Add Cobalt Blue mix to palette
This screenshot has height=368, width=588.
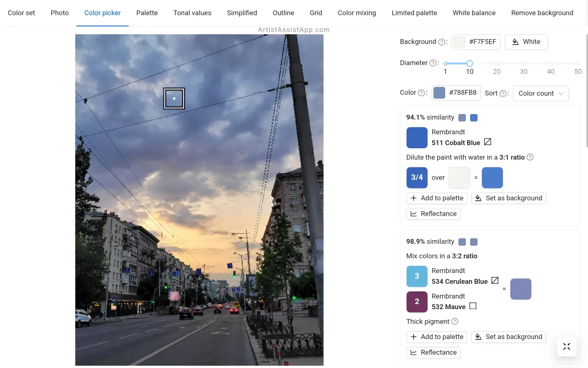click(437, 198)
